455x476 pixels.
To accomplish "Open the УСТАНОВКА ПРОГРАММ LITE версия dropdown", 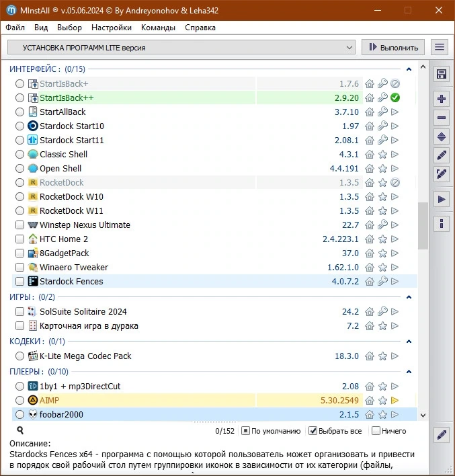I will [x=181, y=48].
